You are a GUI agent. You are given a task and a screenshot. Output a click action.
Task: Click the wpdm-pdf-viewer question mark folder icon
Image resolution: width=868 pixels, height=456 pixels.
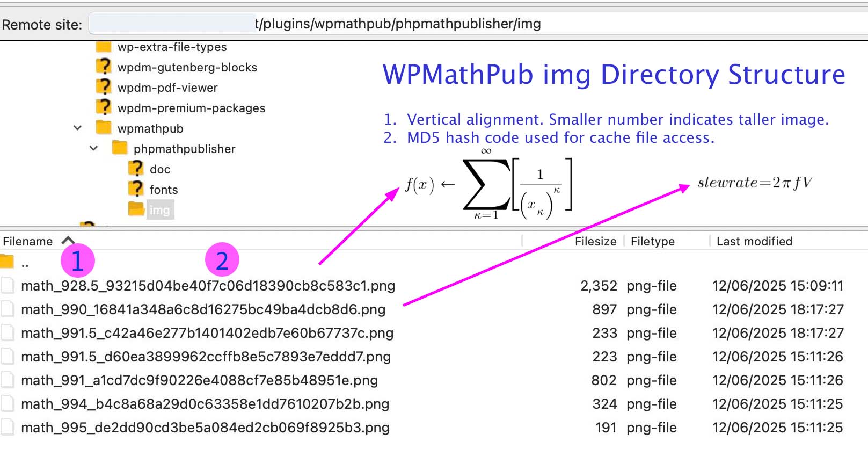point(103,87)
